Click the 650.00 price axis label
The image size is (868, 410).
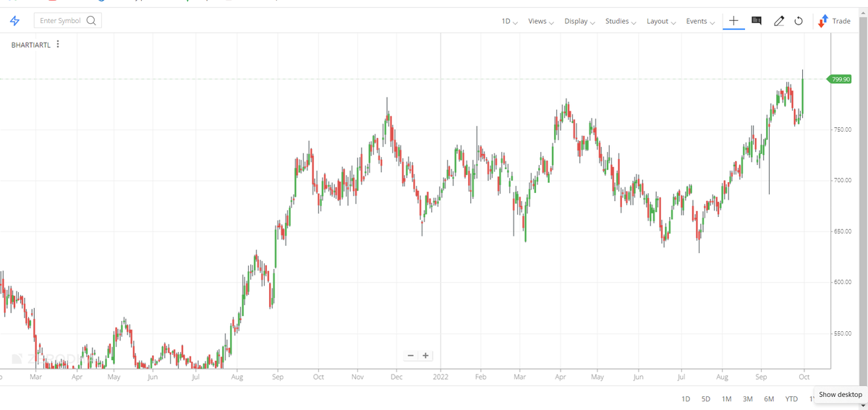[841, 231]
